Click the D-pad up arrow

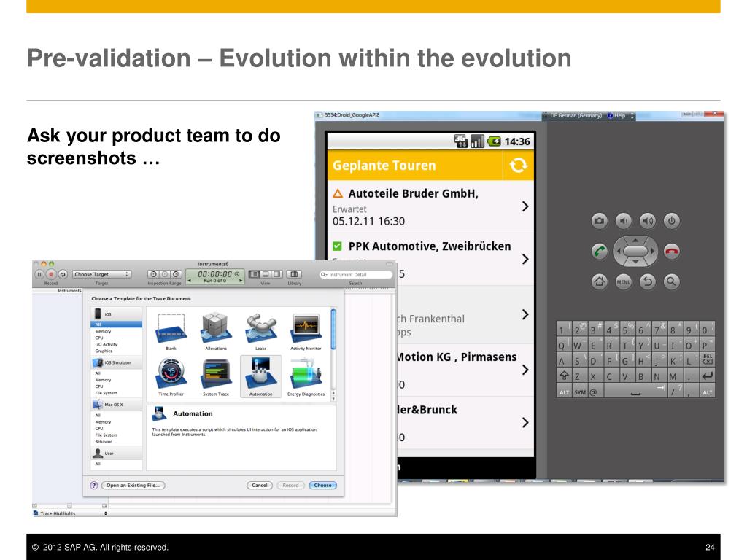[635, 239]
